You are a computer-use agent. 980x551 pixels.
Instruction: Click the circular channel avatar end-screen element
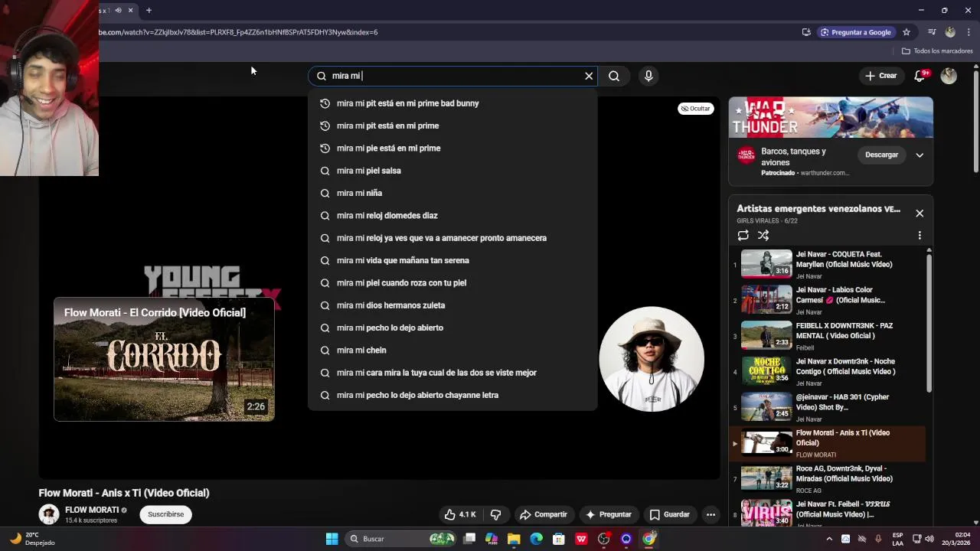click(x=652, y=359)
